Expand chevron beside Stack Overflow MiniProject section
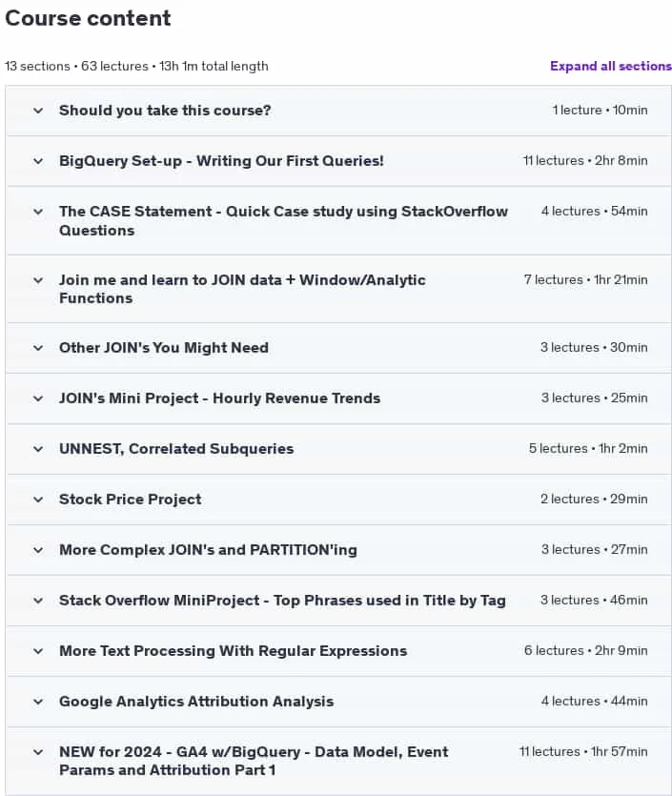This screenshot has height=796, width=672. 38,602
